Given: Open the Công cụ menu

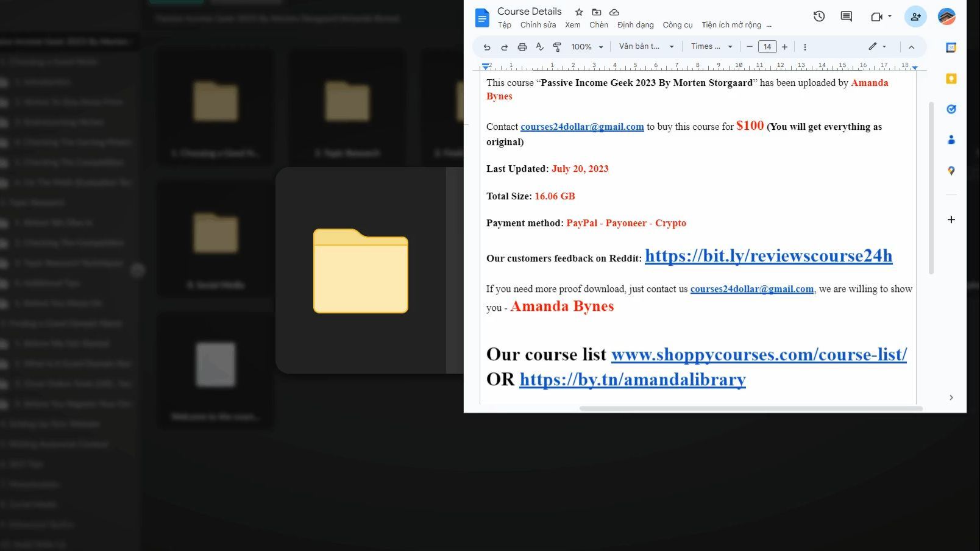Looking at the screenshot, I should 678,25.
